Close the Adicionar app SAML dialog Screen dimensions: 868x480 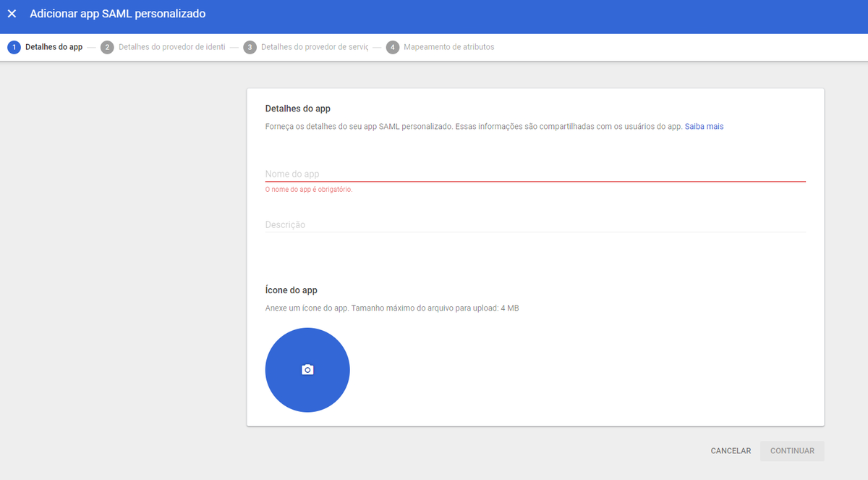[12, 14]
